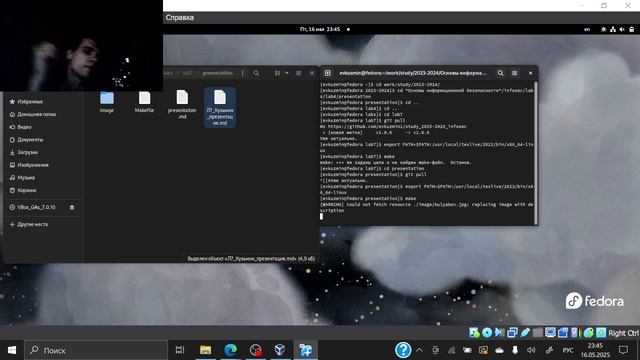The height and width of the screenshot is (360, 640).
Task: Open the Справка menu in VirtualBox
Action: pos(180,18)
